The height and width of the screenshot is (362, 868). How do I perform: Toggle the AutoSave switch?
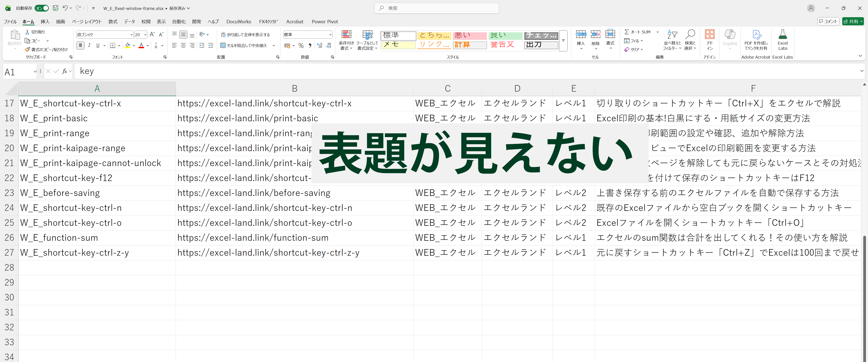[x=42, y=8]
